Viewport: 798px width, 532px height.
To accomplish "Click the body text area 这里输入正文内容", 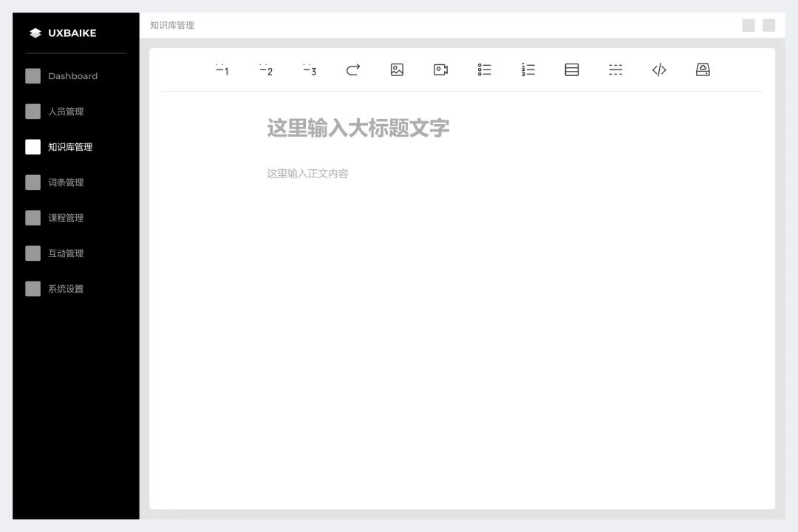I will tap(307, 174).
